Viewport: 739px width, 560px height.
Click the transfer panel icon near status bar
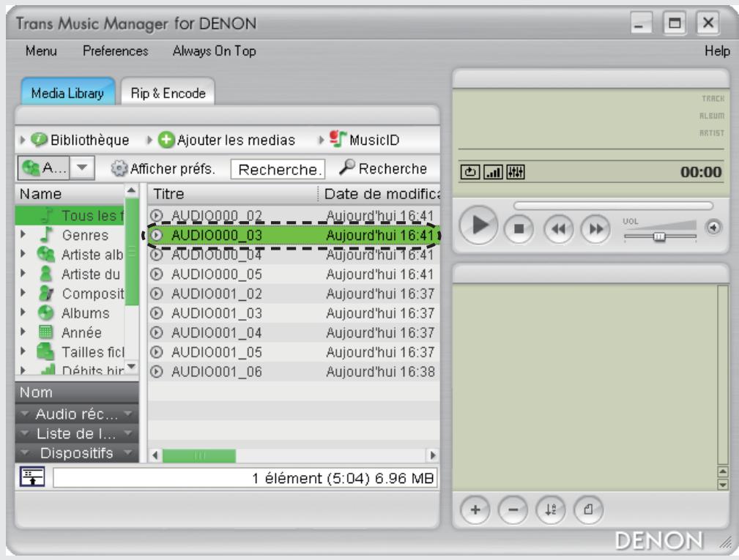click(x=32, y=477)
